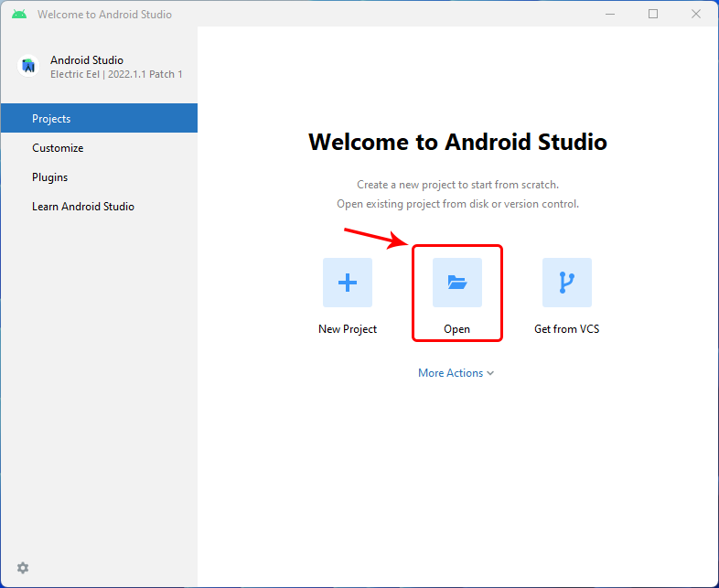
Task: Click the Get from VCS label
Action: point(567,329)
